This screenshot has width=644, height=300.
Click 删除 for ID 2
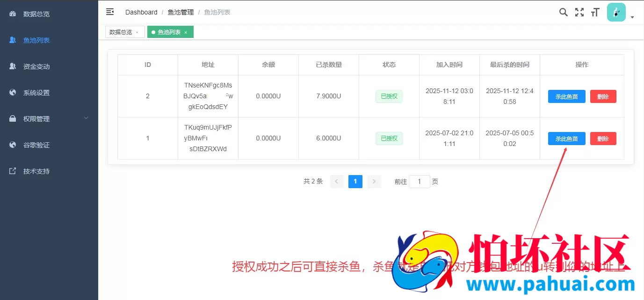tap(603, 96)
